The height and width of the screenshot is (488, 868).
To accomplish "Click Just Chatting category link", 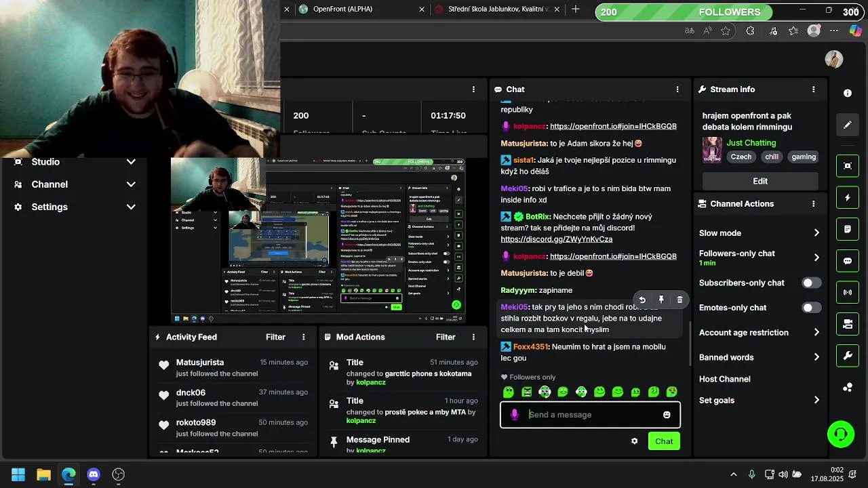I will 751,143.
